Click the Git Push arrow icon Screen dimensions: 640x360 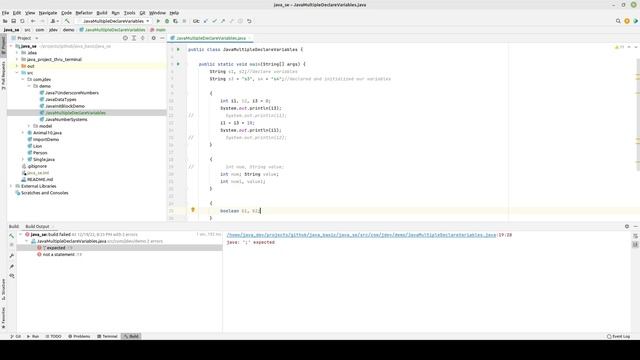coord(223,21)
